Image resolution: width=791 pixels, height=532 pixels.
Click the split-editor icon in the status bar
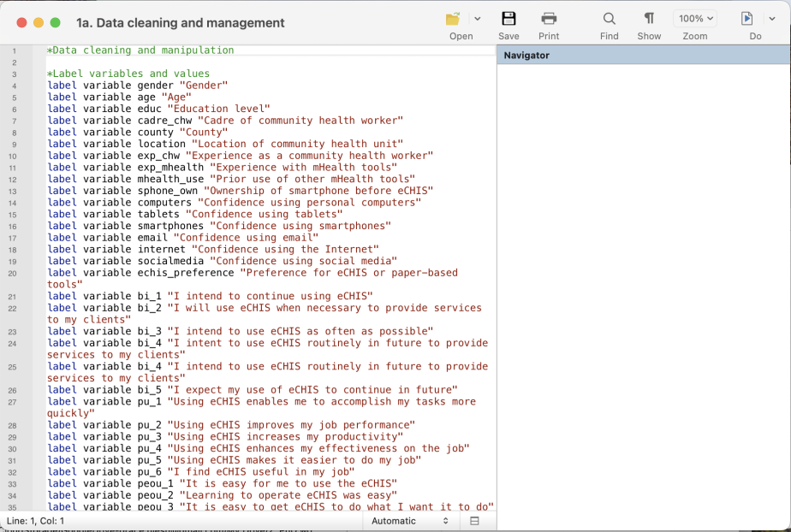tap(473, 520)
